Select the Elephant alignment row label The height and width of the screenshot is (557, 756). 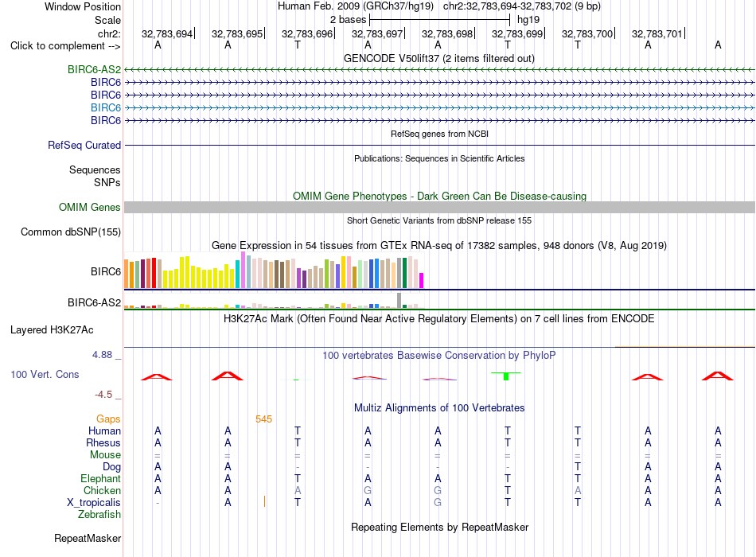coord(101,479)
